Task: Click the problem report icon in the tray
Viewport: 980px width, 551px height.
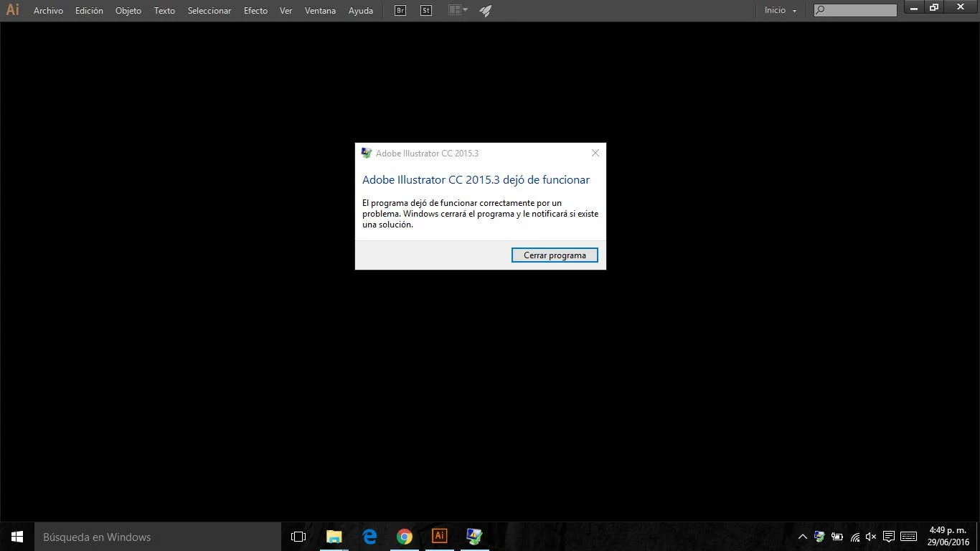Action: pos(820,537)
